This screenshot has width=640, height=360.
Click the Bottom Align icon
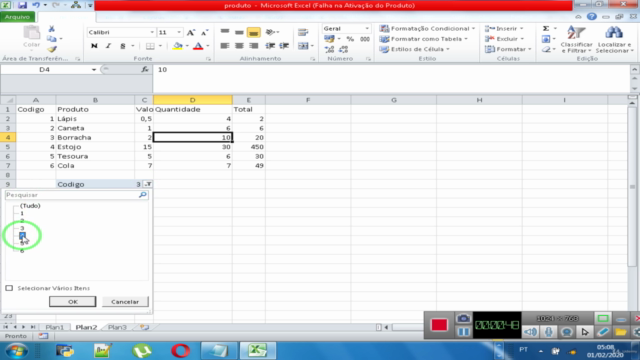(253, 32)
